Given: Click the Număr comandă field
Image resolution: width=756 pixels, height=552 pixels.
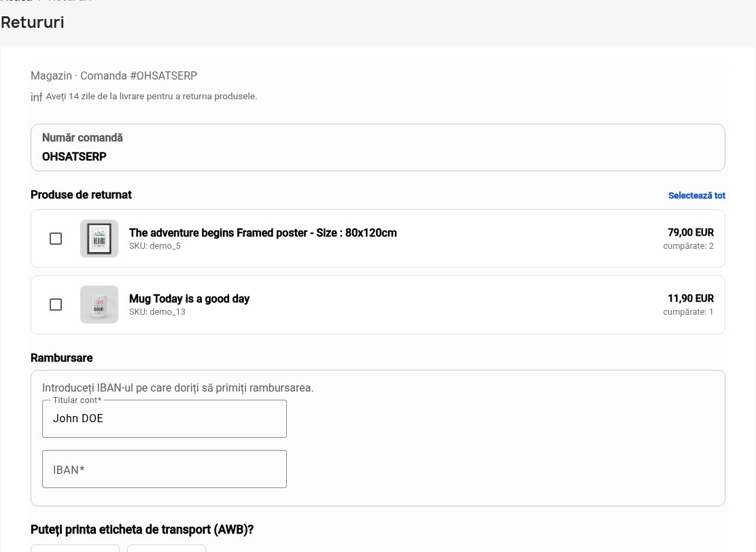Looking at the screenshot, I should (378, 148).
